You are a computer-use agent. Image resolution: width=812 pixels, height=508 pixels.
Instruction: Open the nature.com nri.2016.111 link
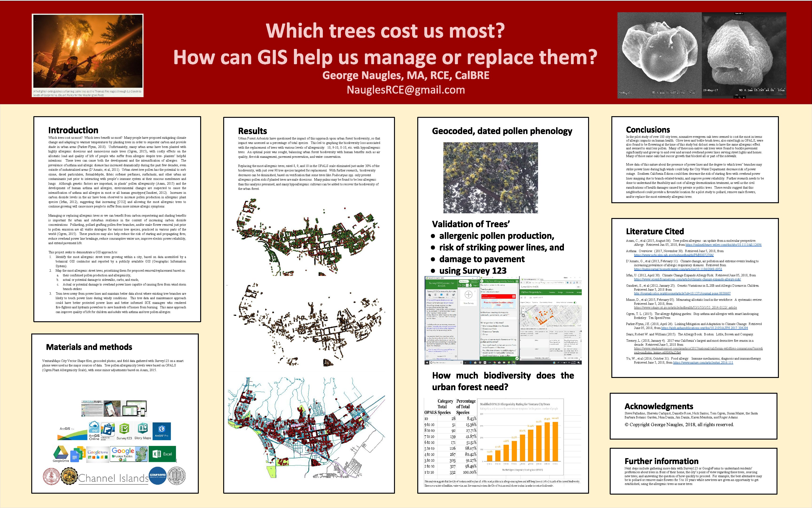point(703,362)
